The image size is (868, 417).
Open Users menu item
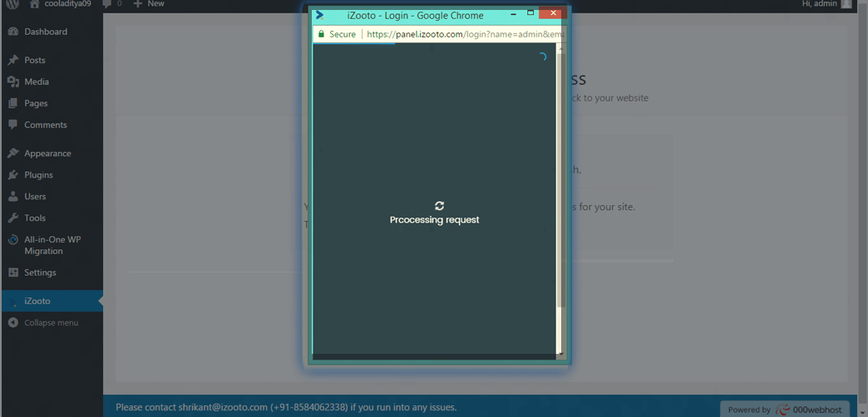coord(35,196)
